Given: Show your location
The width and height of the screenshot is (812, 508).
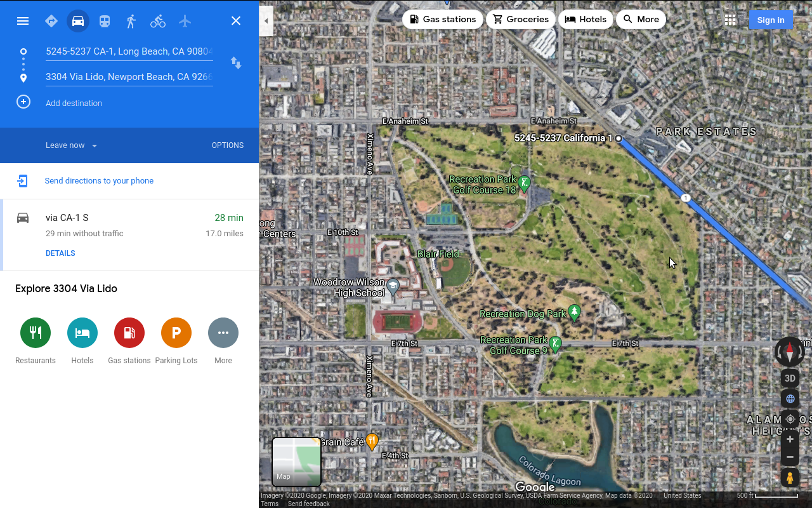Looking at the screenshot, I should pyautogui.click(x=790, y=419).
